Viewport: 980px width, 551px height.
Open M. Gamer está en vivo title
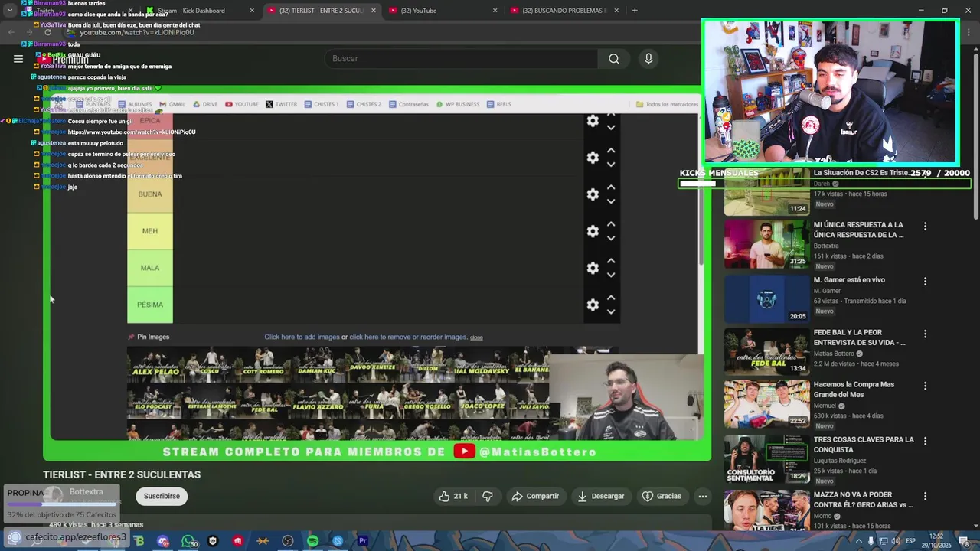tap(849, 280)
